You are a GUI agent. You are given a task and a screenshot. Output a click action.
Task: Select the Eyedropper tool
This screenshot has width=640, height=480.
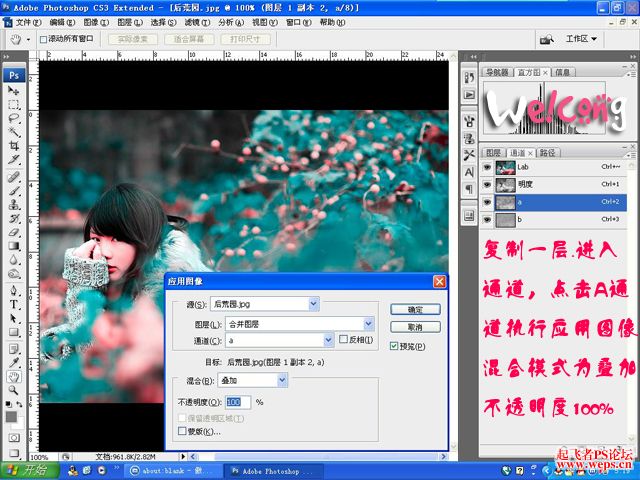[x=14, y=362]
